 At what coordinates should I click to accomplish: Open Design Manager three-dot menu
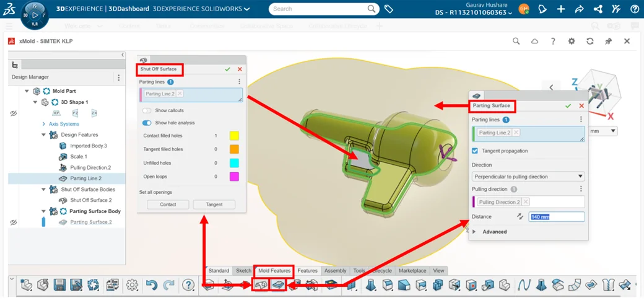pyautogui.click(x=119, y=77)
